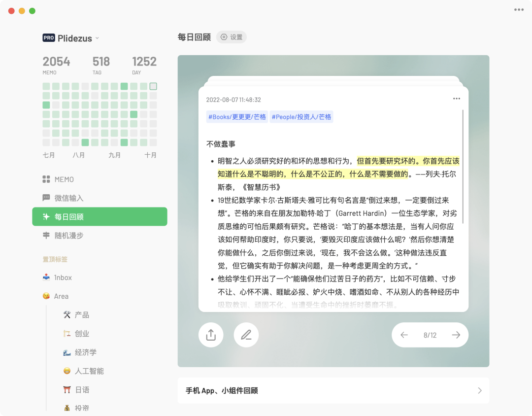The height and width of the screenshot is (416, 532).
Task: Click the memo title 不做蠢事
Action: click(x=221, y=144)
